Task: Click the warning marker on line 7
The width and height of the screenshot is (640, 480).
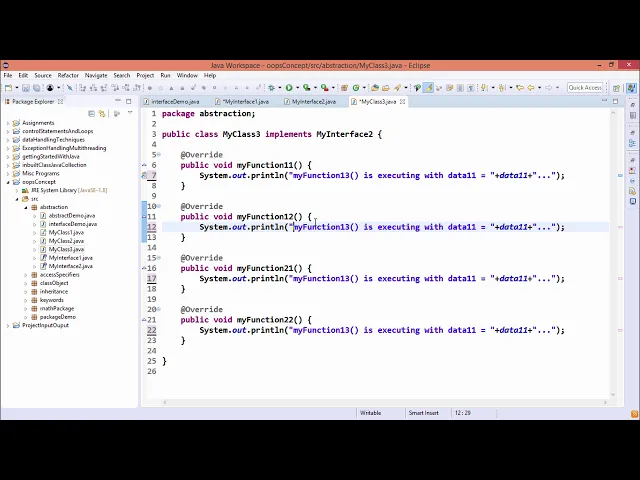Action: pyautogui.click(x=144, y=176)
